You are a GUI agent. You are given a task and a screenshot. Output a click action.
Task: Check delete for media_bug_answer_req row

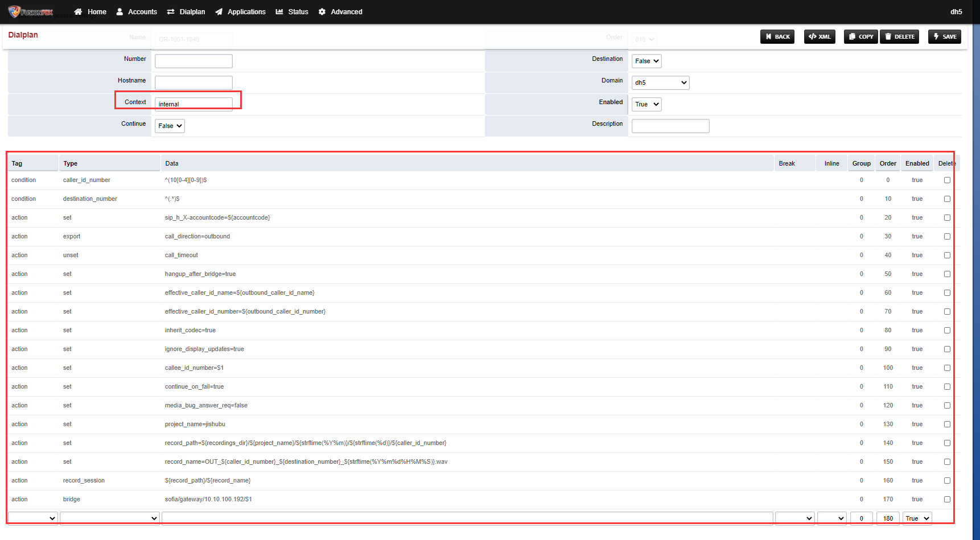(x=947, y=406)
